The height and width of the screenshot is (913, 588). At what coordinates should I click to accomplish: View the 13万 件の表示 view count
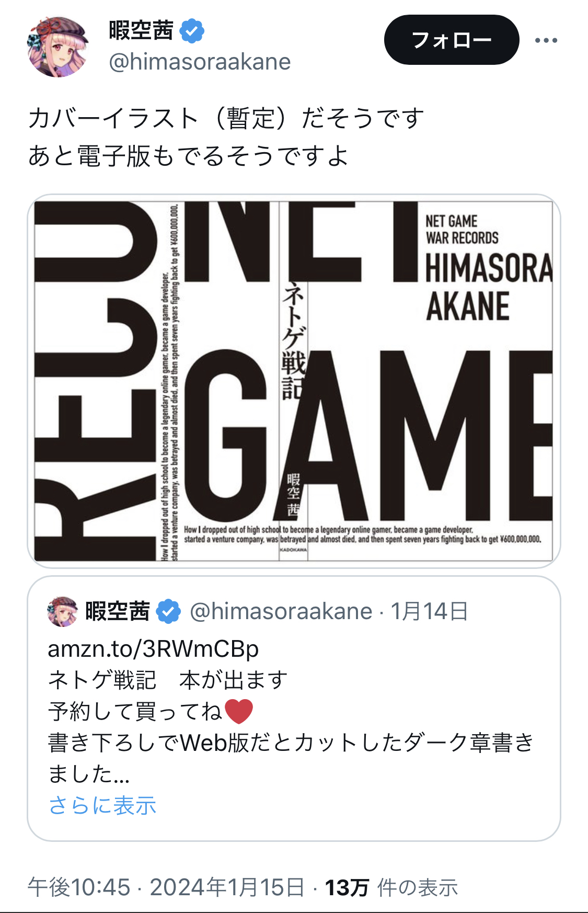coord(391,887)
